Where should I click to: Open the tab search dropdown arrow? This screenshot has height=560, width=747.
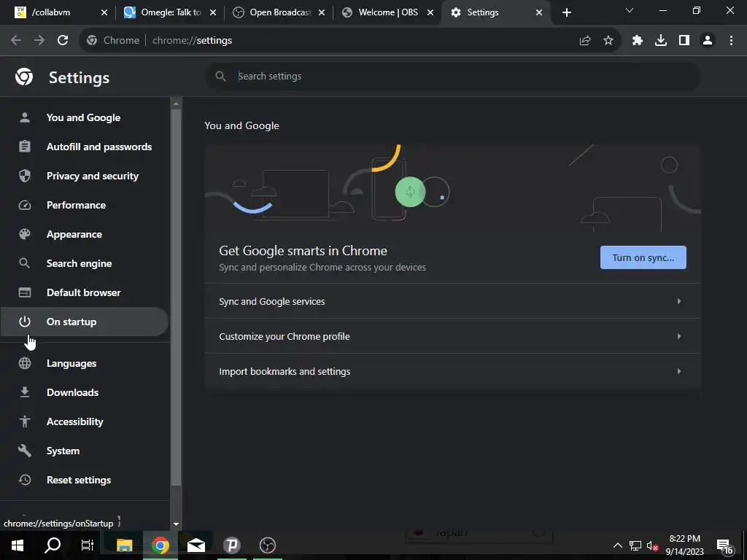(630, 10)
